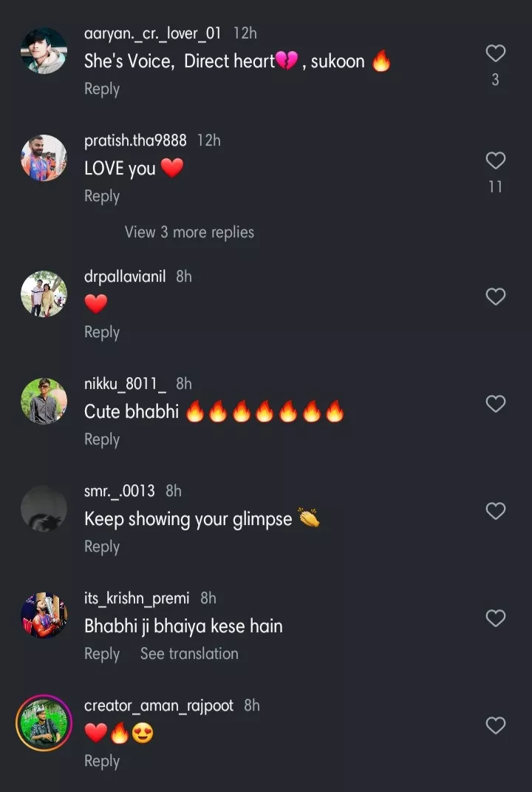The width and height of the screenshot is (532, 792).
Task: Reply to nikku_8011_'s comment
Action: click(x=102, y=439)
